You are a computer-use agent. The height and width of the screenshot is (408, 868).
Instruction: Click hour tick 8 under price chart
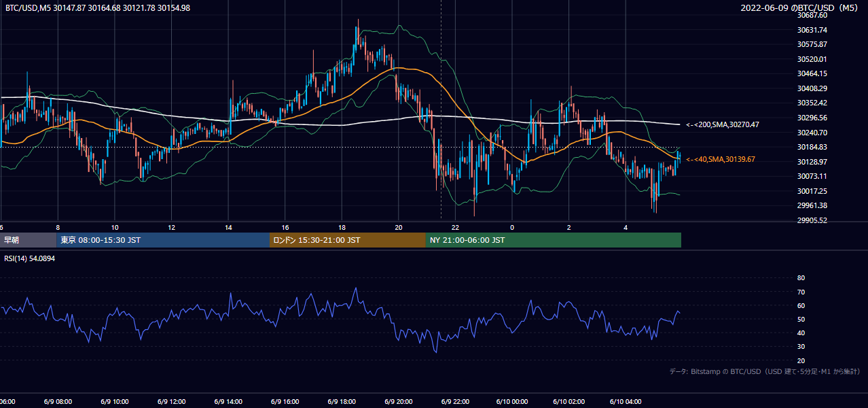coord(58,228)
